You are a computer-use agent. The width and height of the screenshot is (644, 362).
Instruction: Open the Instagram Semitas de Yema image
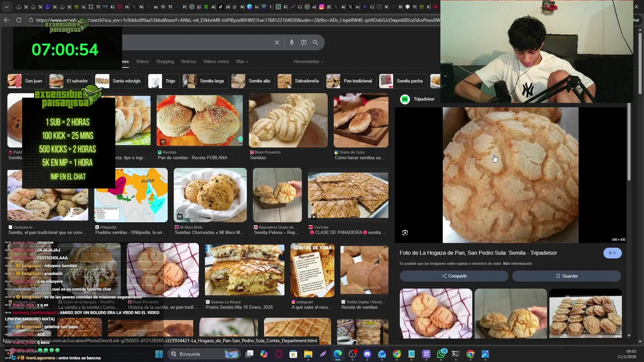pos(312,270)
